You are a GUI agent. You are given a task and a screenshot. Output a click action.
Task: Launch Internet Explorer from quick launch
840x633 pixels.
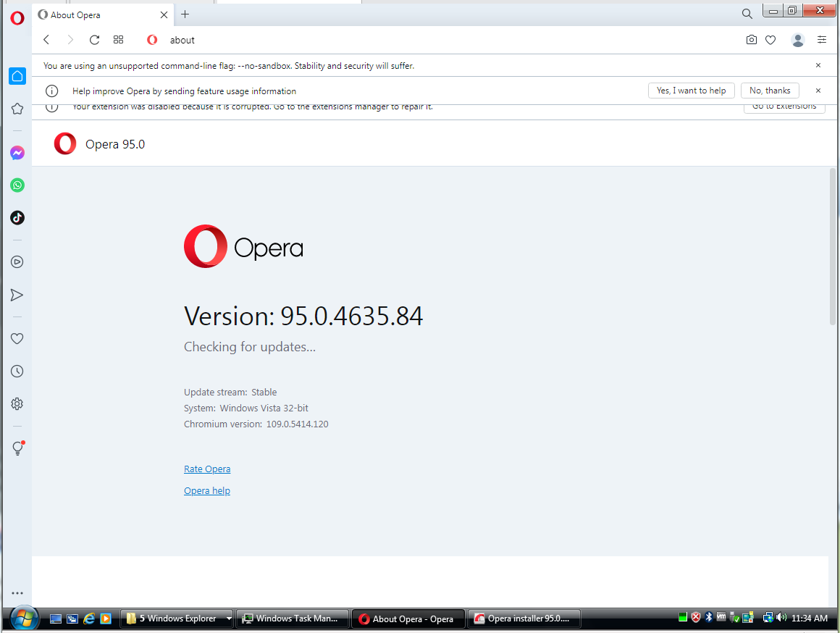[x=89, y=619]
